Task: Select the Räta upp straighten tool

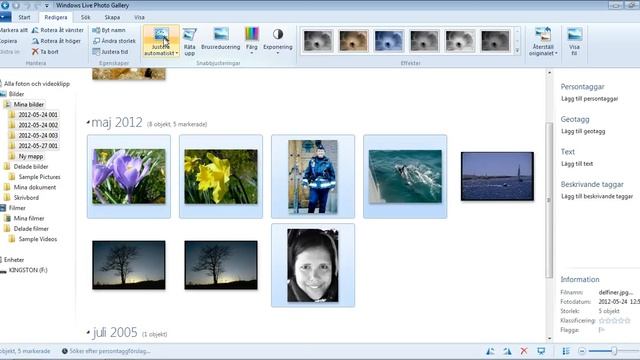Action: (189, 41)
